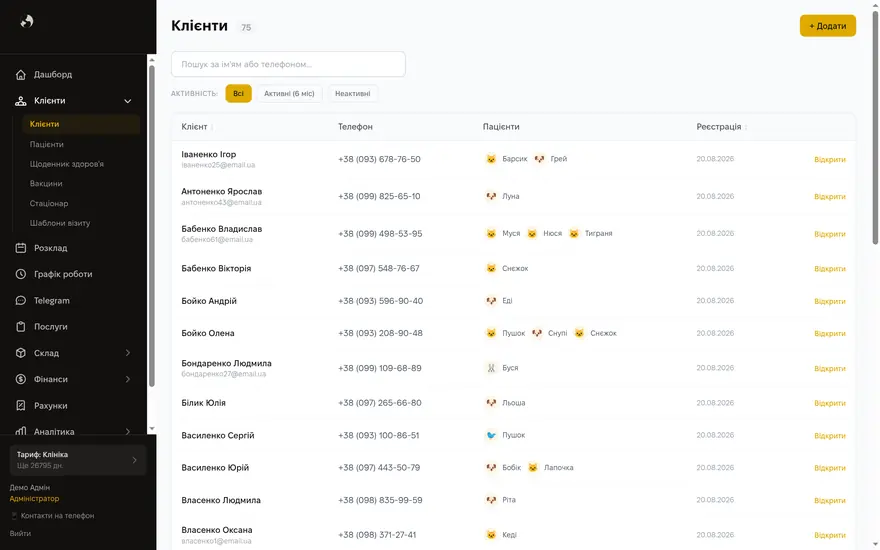Click the Телефон column header
Image resolution: width=880 pixels, height=550 pixels.
point(355,127)
